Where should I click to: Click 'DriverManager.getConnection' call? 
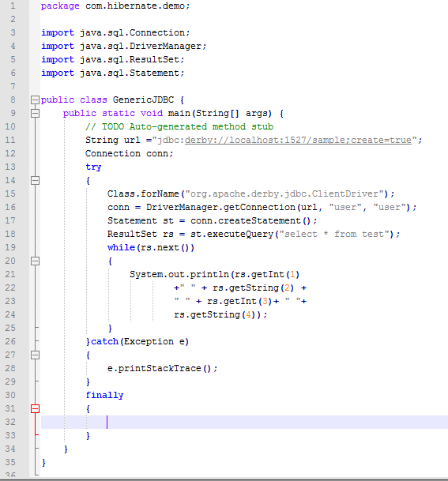pos(220,208)
